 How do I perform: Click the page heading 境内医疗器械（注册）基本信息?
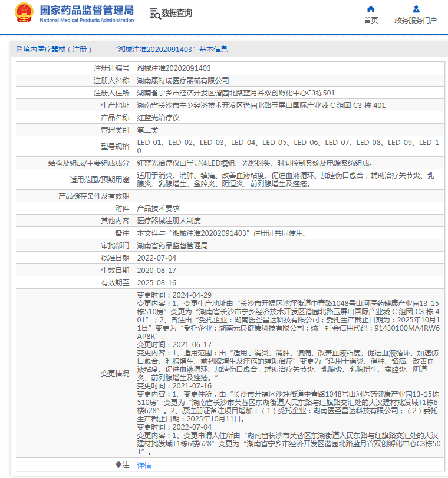126,50
